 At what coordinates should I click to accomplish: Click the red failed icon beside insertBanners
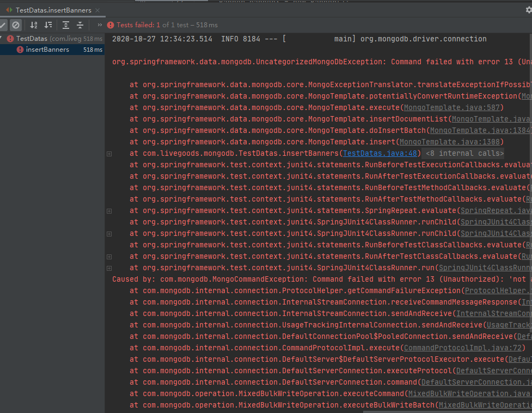20,50
